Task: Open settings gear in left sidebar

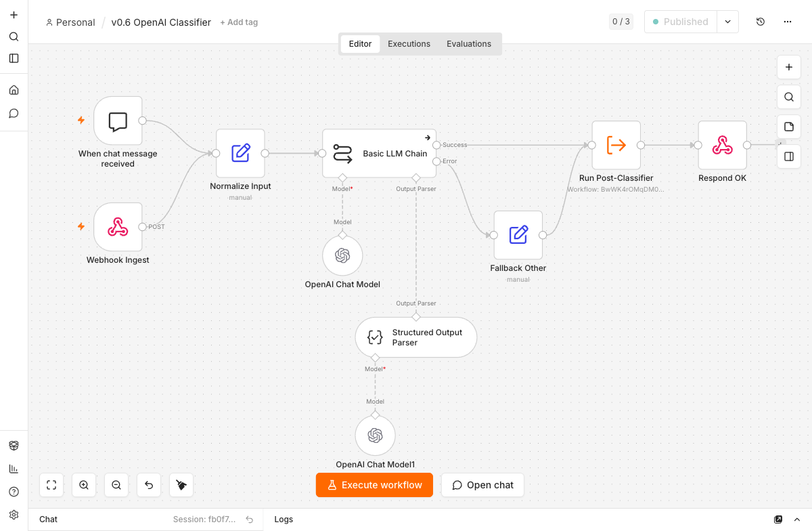Action: [x=14, y=515]
